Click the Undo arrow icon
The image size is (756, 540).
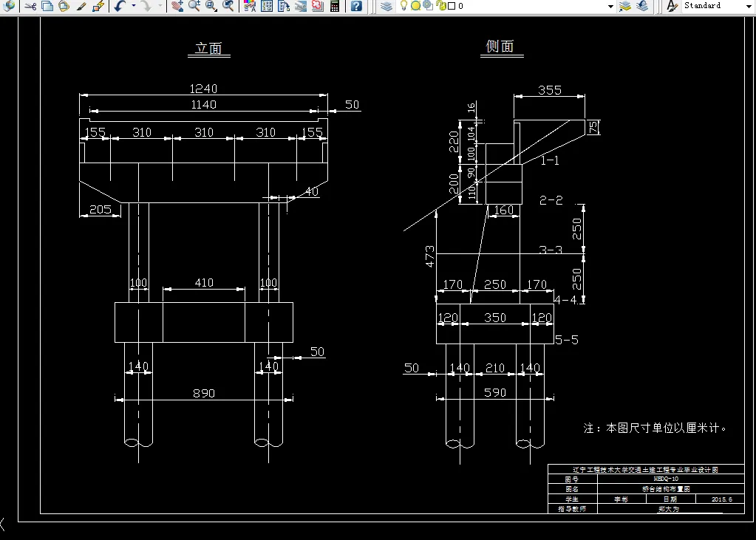pos(120,6)
